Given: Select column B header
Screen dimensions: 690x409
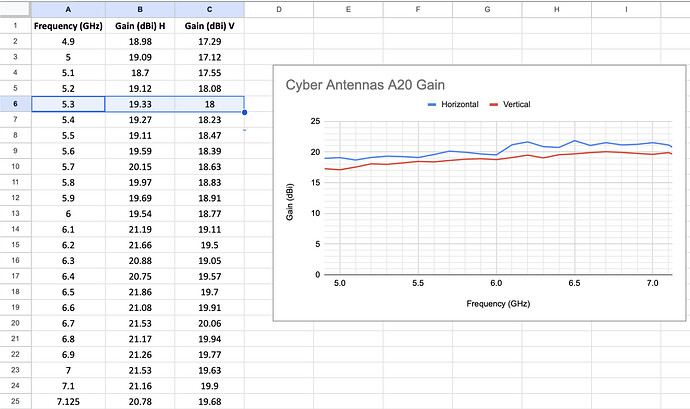Looking at the screenshot, I should tap(140, 9).
